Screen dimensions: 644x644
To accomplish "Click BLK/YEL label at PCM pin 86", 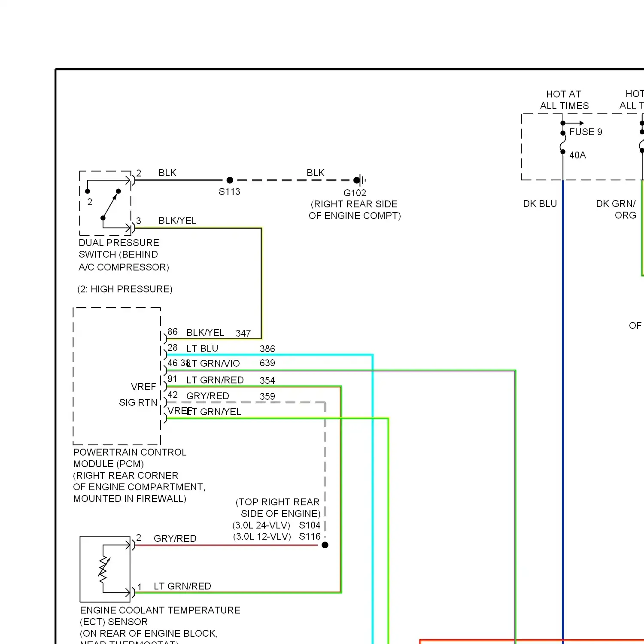I will click(205, 332).
